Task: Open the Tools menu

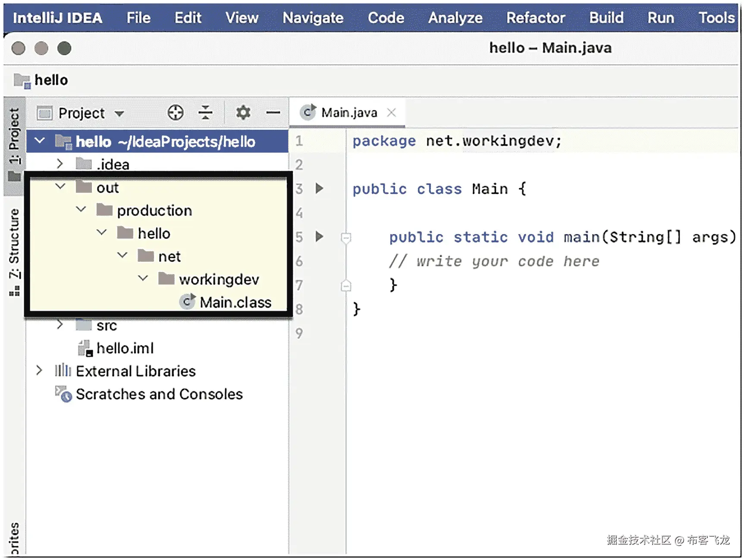Action: coord(717,18)
